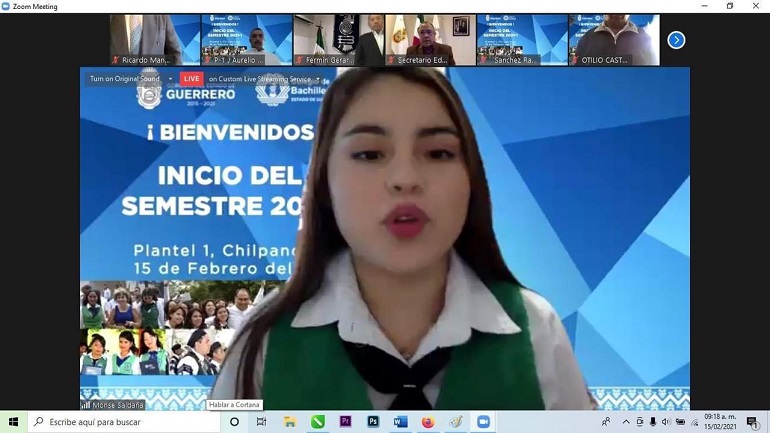Click the Hablar a Cortana tooltip

click(234, 405)
